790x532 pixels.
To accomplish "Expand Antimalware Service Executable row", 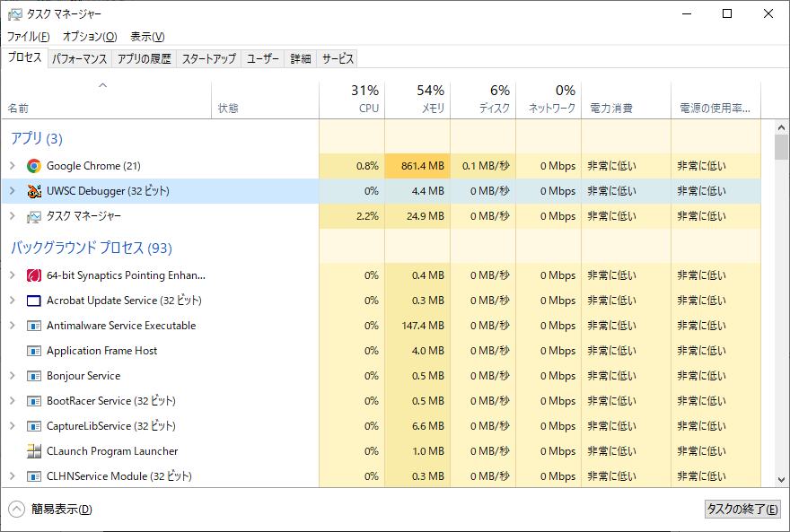I will 13,326.
